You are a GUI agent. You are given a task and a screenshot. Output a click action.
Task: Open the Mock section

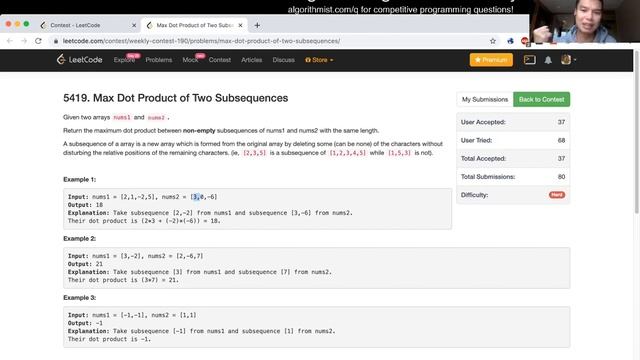(x=190, y=60)
